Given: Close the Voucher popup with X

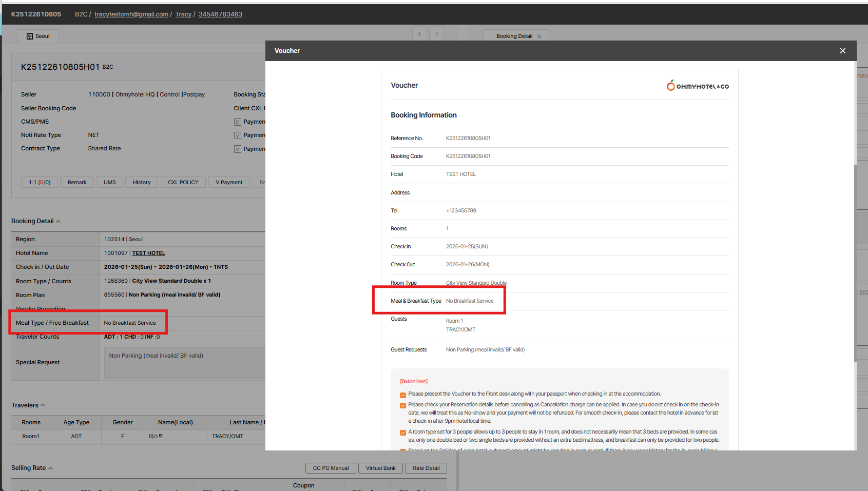Looking at the screenshot, I should tap(842, 51).
